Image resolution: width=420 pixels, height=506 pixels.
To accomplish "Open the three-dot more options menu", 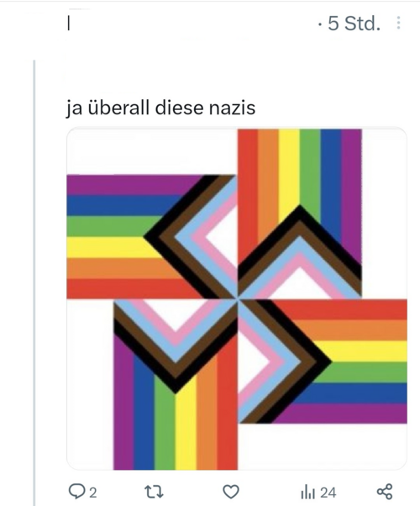I will (399, 23).
